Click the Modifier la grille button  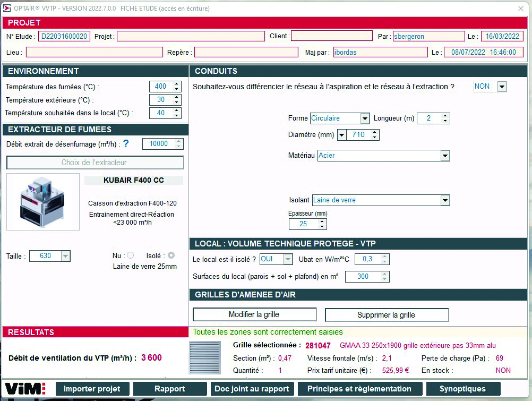[x=254, y=315]
